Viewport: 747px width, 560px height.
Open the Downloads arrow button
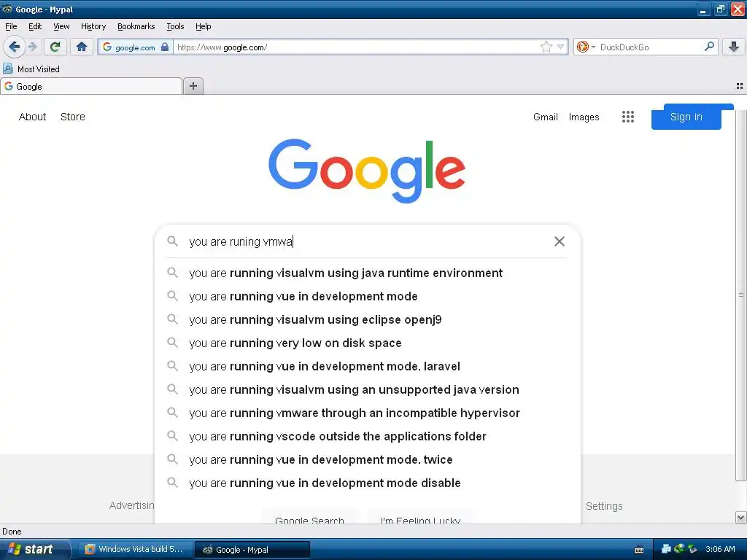click(734, 47)
